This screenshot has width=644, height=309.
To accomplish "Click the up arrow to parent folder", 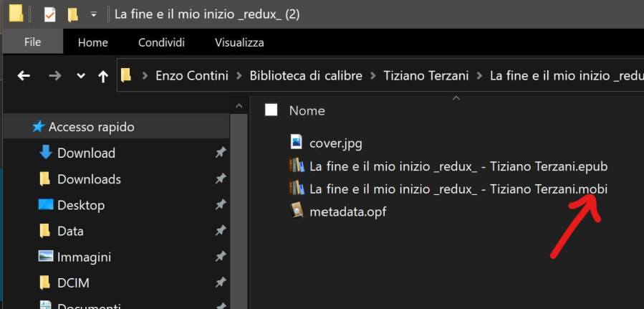I will pyautogui.click(x=102, y=76).
